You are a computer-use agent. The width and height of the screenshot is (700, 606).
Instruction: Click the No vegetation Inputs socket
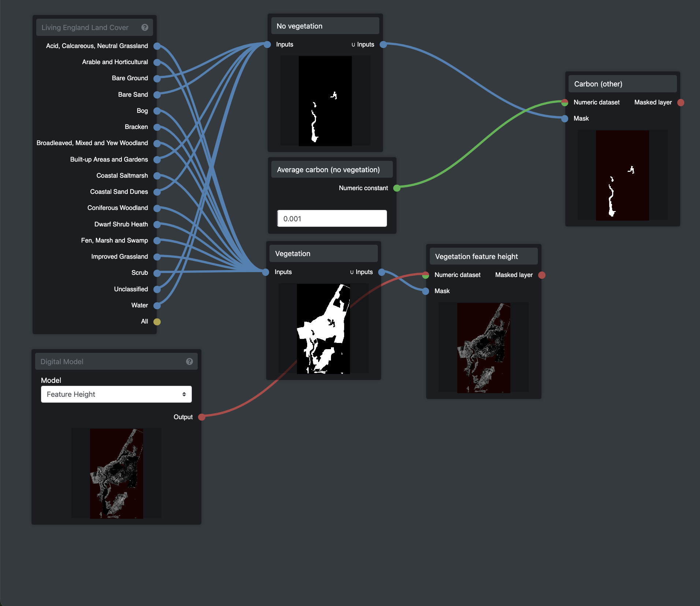(x=267, y=45)
